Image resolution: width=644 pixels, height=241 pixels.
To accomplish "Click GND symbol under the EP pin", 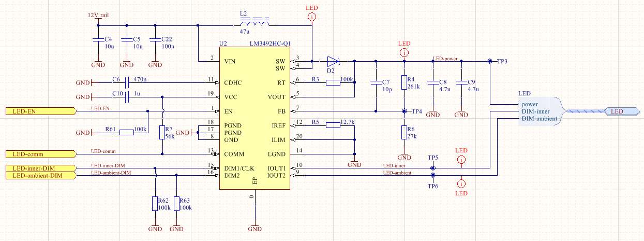I will [254, 227].
